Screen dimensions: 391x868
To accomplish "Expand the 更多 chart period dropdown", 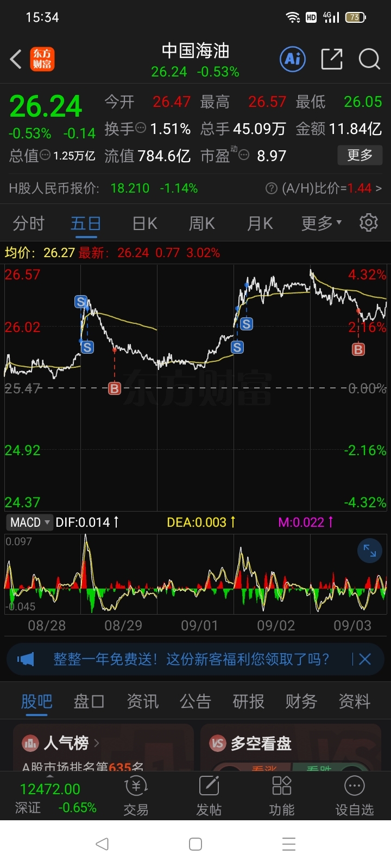I will point(321,223).
